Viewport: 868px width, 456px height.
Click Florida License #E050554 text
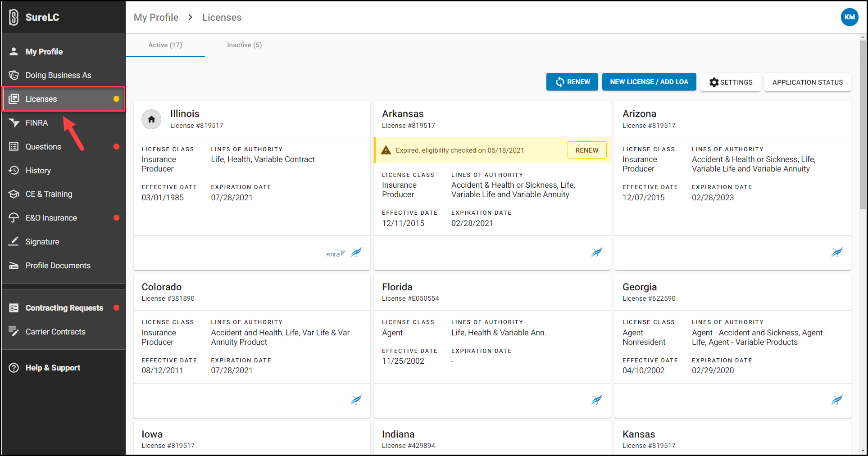(x=410, y=298)
